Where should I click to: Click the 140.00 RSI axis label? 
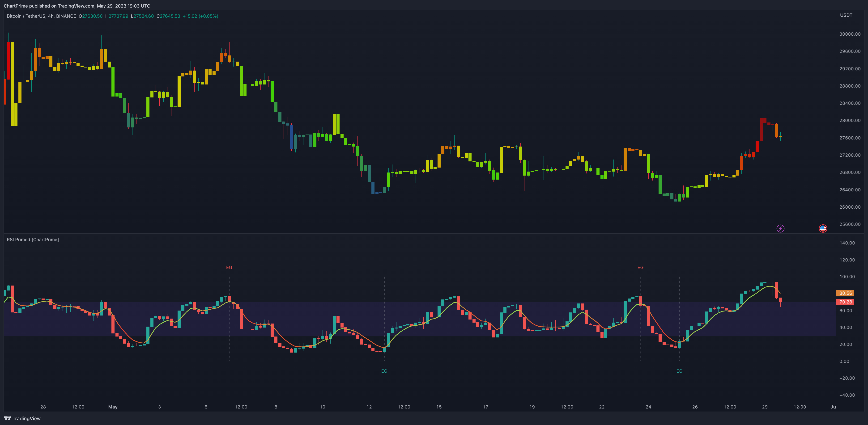[847, 243]
